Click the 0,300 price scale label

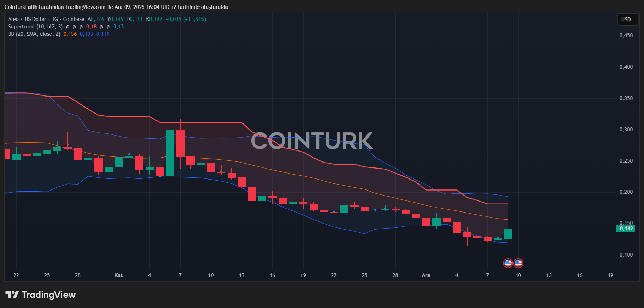click(626, 130)
